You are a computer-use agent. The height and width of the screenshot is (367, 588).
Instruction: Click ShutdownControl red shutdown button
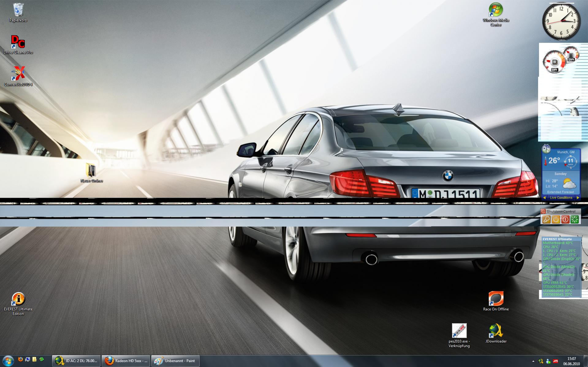click(565, 219)
